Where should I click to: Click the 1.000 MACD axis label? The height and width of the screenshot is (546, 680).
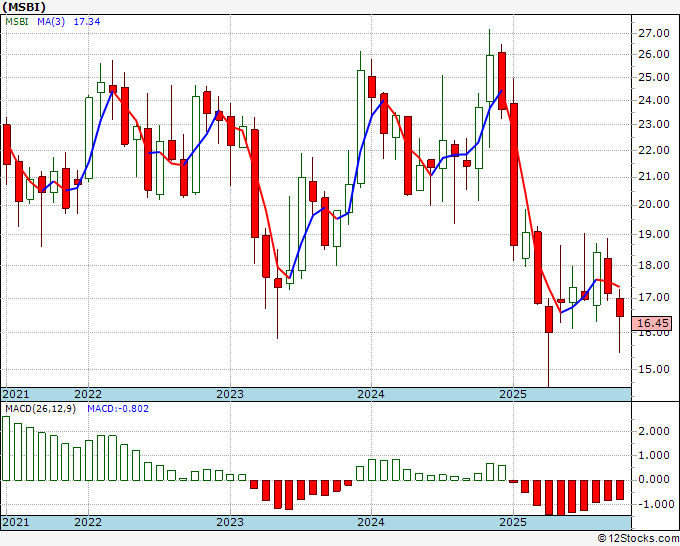tap(654, 455)
